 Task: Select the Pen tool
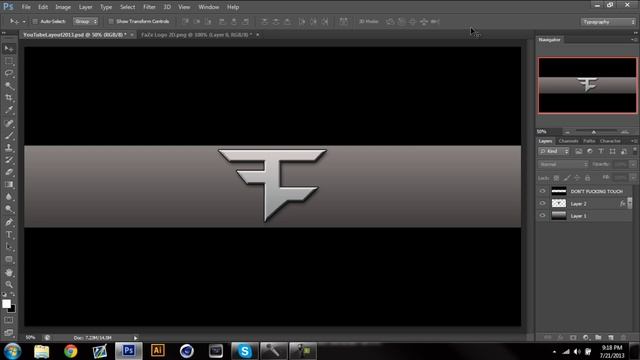(x=9, y=222)
